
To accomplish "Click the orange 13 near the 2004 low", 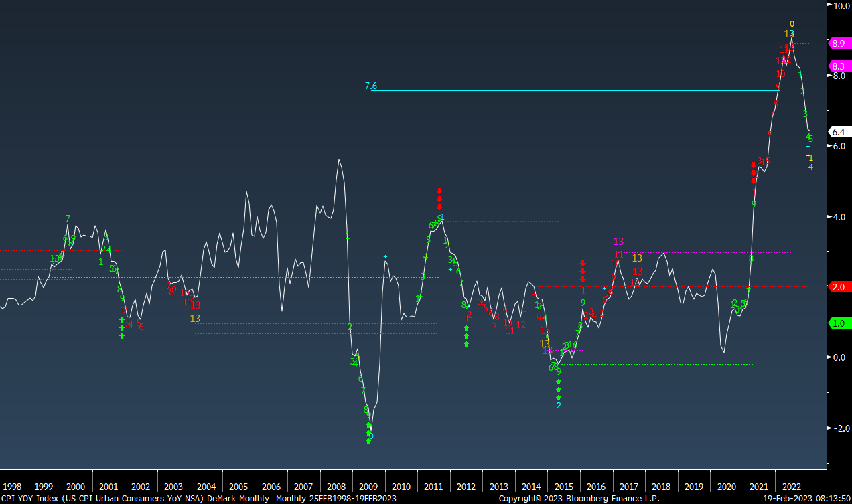I will (x=195, y=319).
